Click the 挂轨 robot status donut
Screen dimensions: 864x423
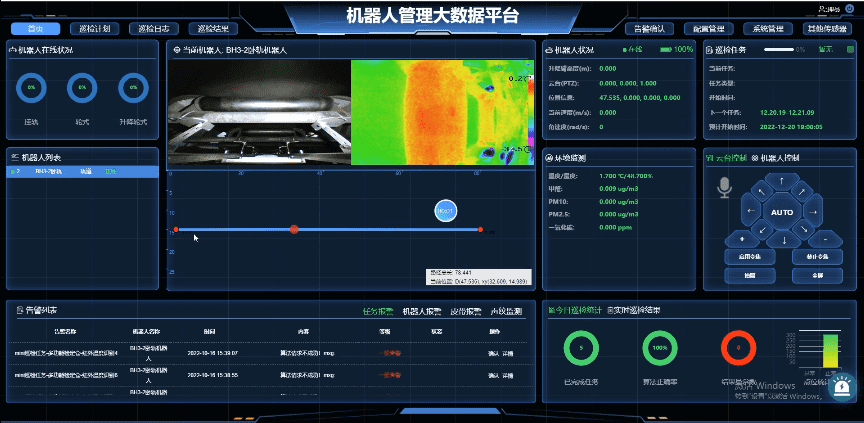coord(31,88)
